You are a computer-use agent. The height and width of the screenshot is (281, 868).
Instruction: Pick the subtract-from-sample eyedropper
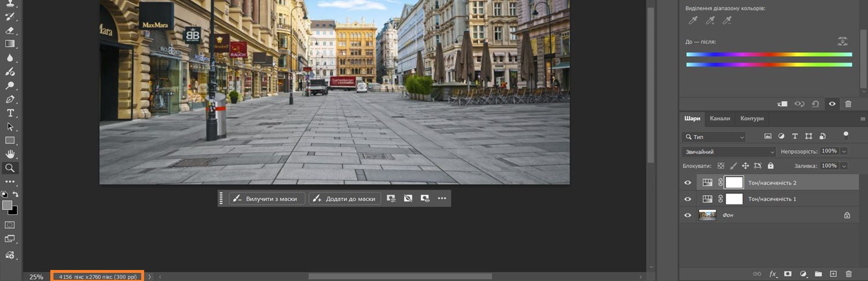point(727,21)
